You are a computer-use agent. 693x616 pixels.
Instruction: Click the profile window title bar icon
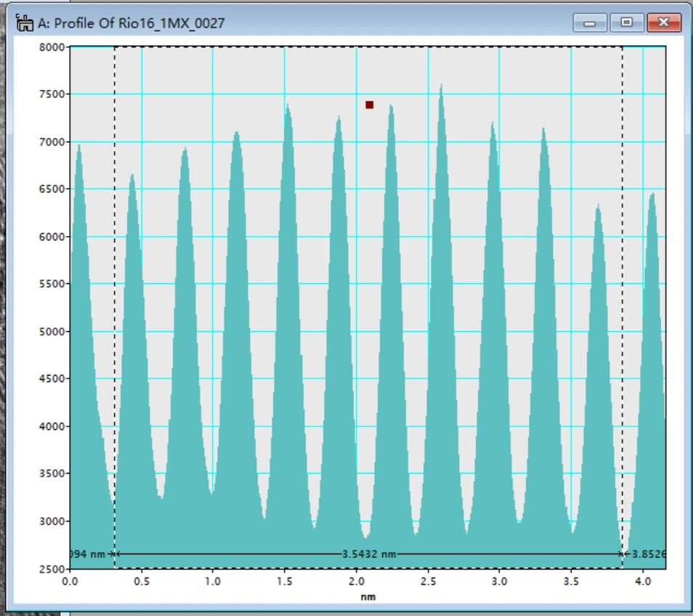[x=24, y=23]
